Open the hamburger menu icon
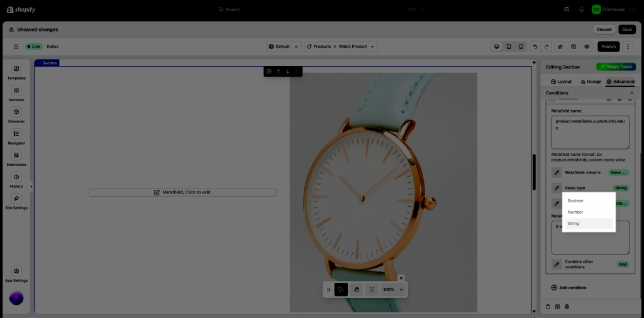The height and width of the screenshot is (318, 644). tap(16, 47)
